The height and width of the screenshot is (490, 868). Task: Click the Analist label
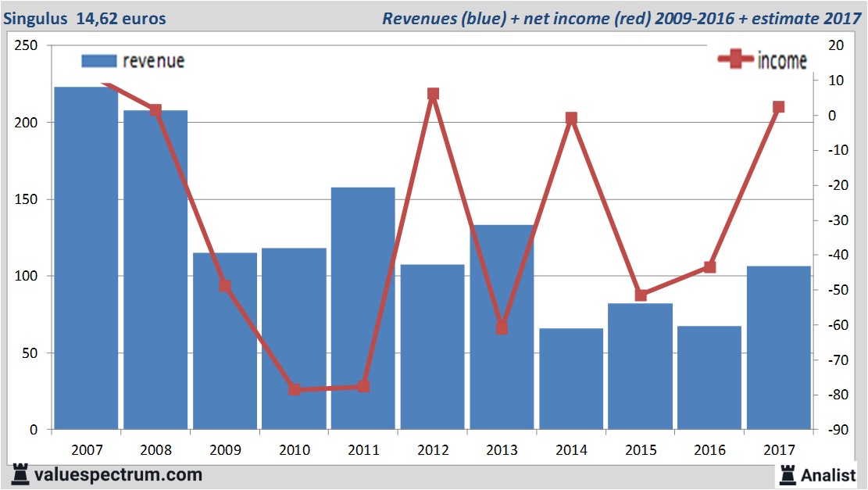pyautogui.click(x=828, y=475)
